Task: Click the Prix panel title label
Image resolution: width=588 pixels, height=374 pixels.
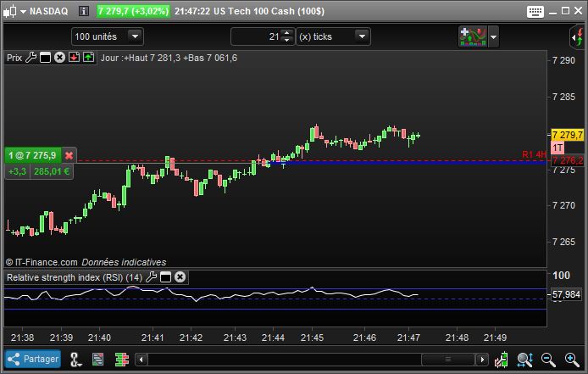Action: (x=14, y=58)
